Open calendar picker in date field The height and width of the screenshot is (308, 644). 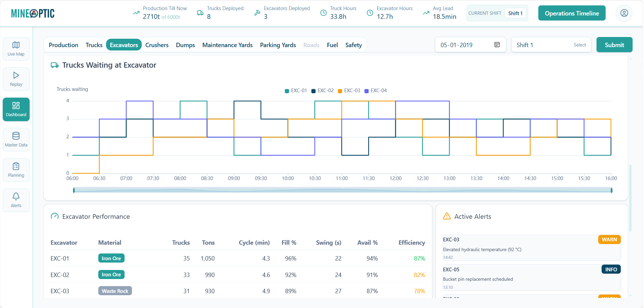point(497,45)
